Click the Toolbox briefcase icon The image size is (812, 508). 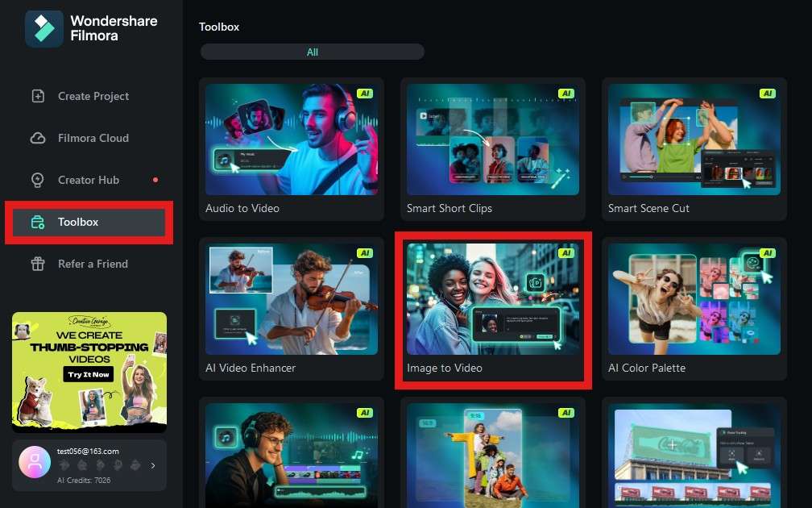38,222
